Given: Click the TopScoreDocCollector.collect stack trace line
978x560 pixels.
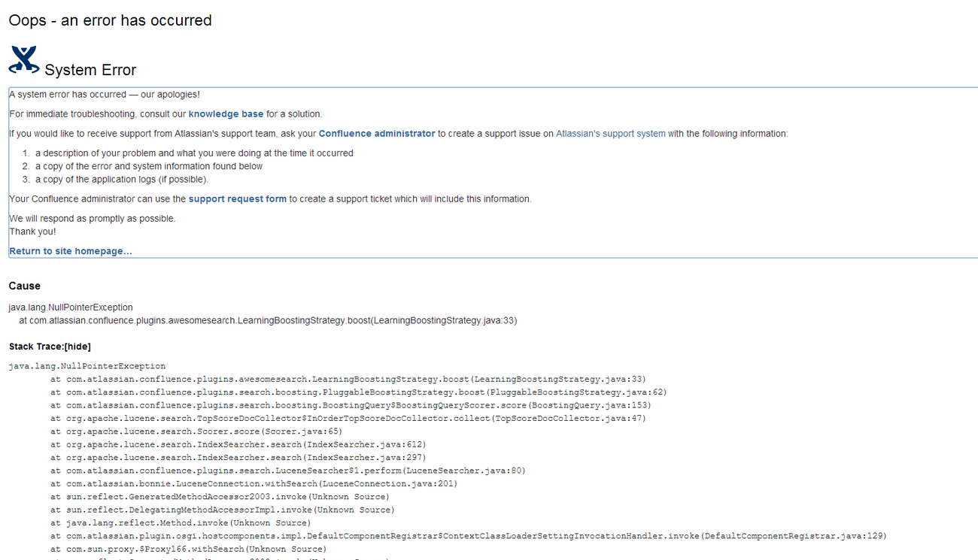Looking at the screenshot, I should tap(348, 418).
